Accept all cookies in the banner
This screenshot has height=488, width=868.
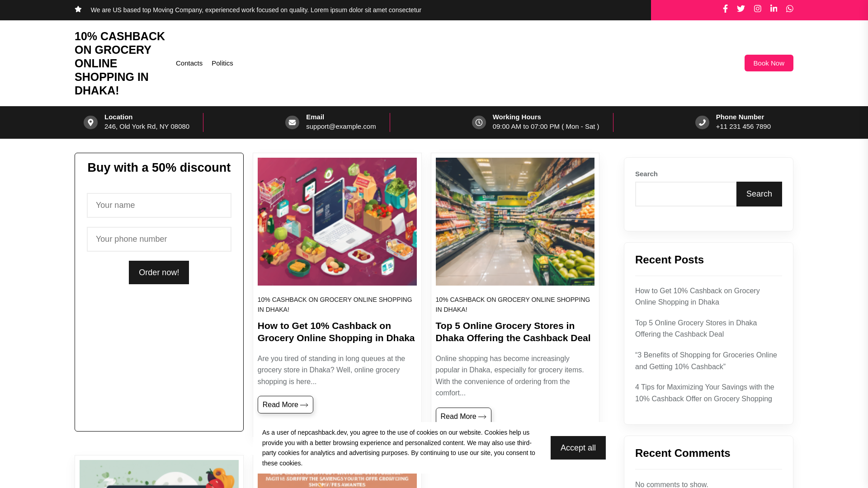(x=578, y=448)
